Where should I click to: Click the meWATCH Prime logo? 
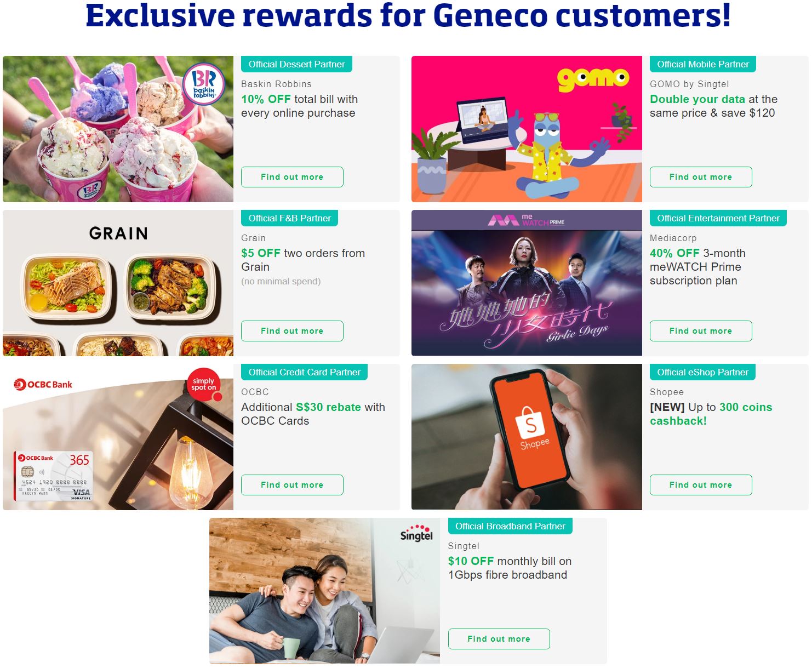(526, 220)
